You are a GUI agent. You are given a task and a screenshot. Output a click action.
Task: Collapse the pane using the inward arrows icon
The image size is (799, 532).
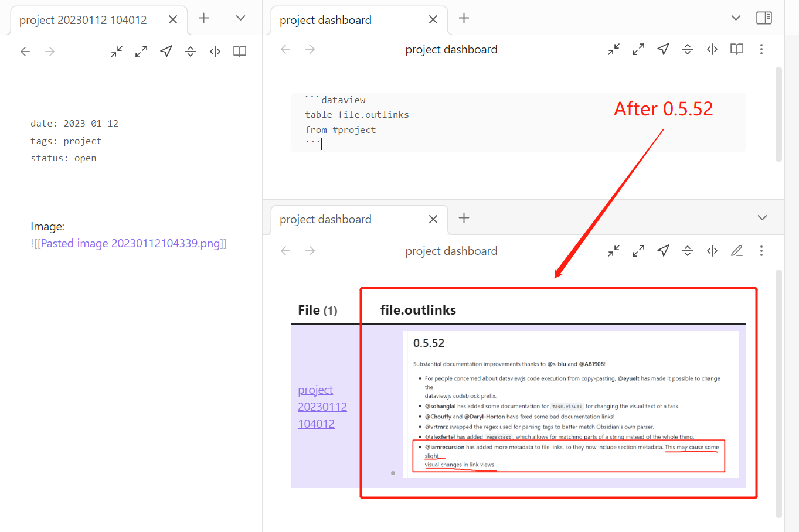point(613,49)
